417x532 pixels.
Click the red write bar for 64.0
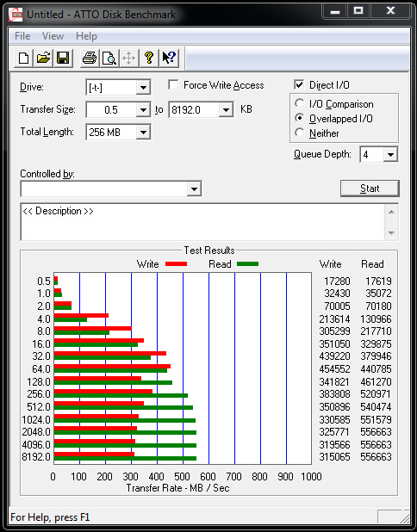(x=112, y=366)
